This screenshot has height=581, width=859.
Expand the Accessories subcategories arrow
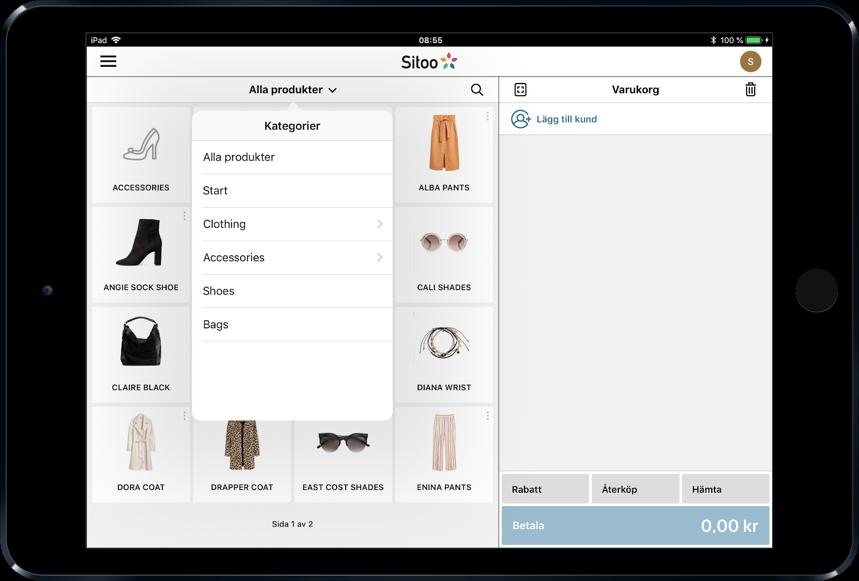(380, 257)
